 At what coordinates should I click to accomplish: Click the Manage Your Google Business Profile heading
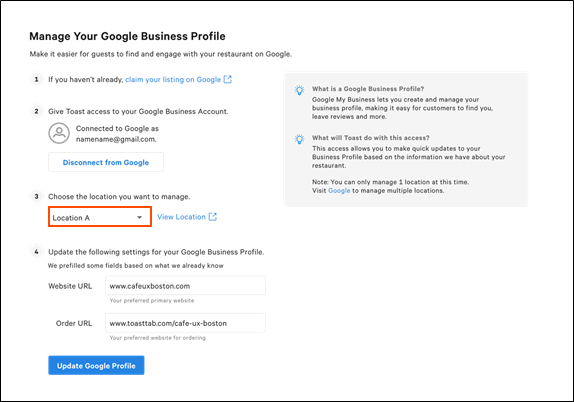pyautogui.click(x=127, y=36)
